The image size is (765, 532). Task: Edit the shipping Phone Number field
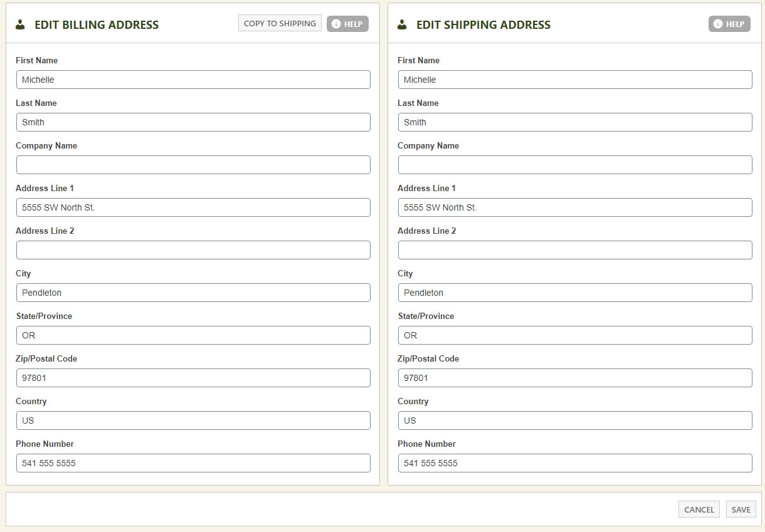pyautogui.click(x=575, y=463)
